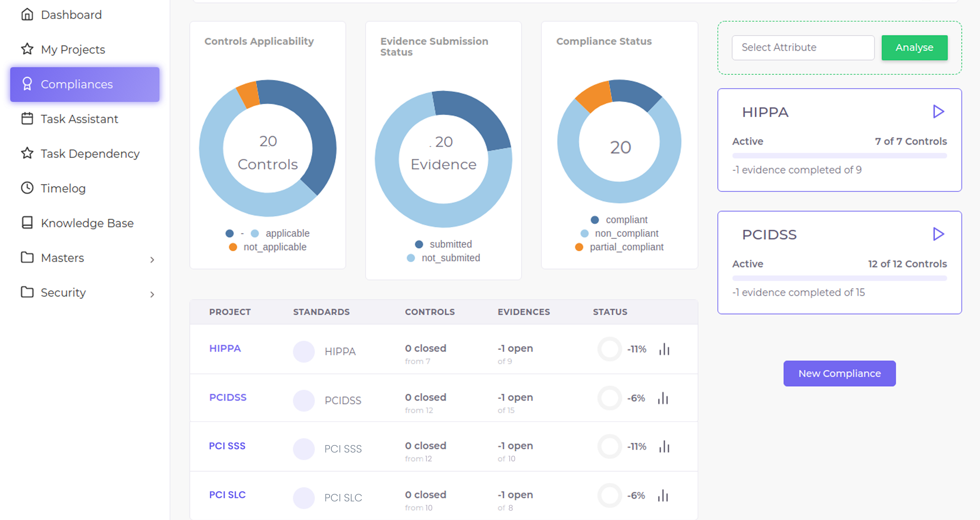980x520 pixels.
Task: Click the Compliance Status donut chart center
Action: [619, 142]
